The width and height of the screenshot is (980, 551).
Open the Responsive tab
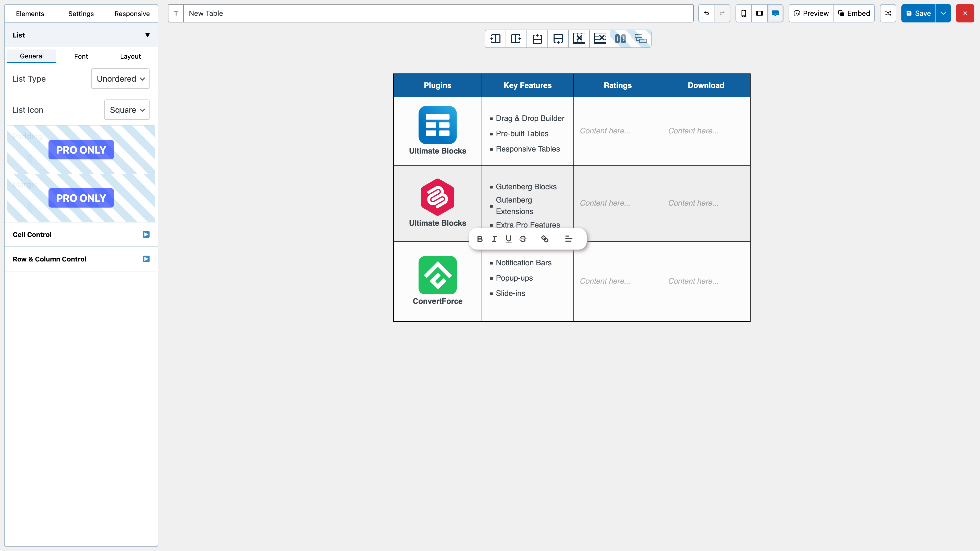pyautogui.click(x=132, y=14)
